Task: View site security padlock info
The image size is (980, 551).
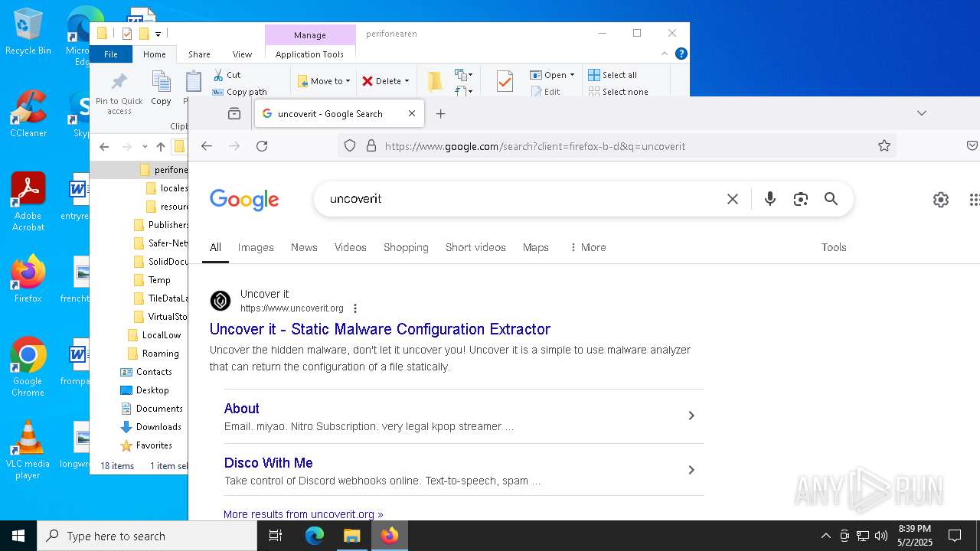Action: tap(371, 146)
